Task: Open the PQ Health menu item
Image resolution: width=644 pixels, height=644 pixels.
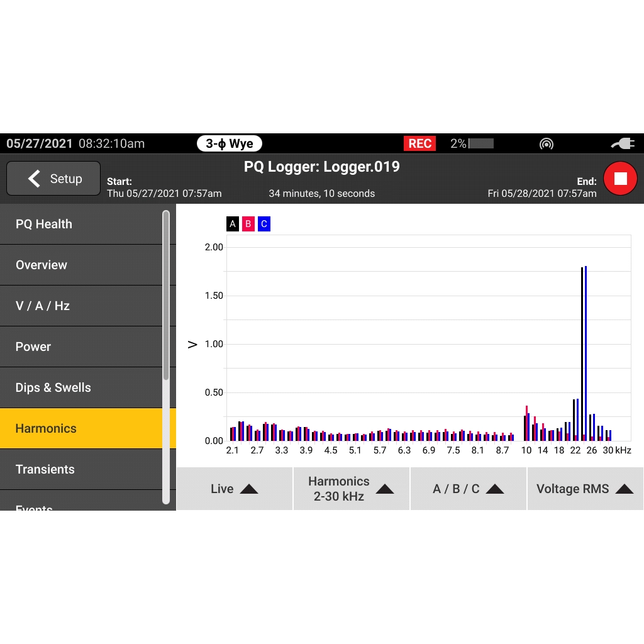Action: [x=81, y=225]
